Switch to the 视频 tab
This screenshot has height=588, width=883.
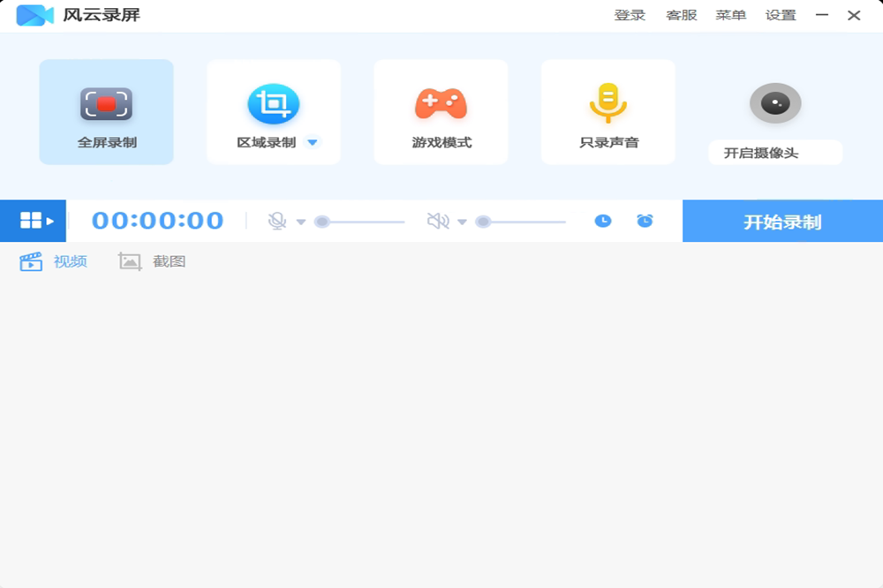pyautogui.click(x=54, y=261)
